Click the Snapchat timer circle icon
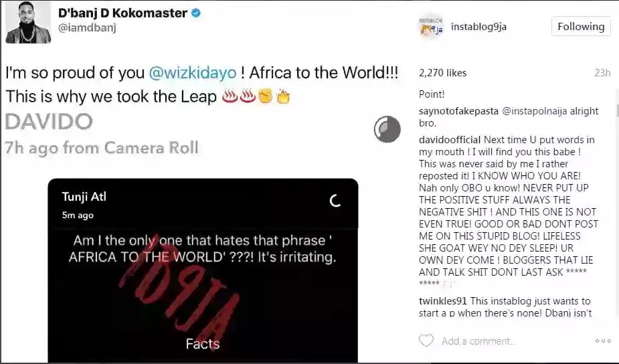This screenshot has height=364, width=619. click(x=387, y=129)
